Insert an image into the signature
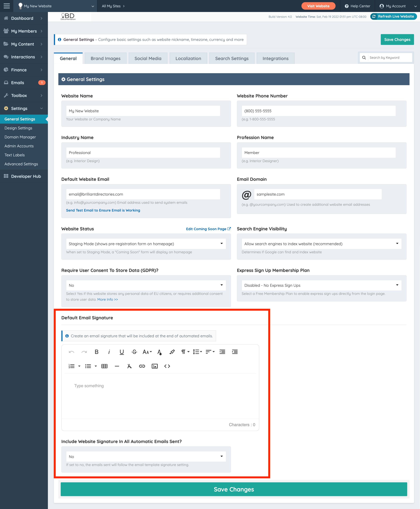Viewport: 420px width, 509px height. pyautogui.click(x=155, y=366)
